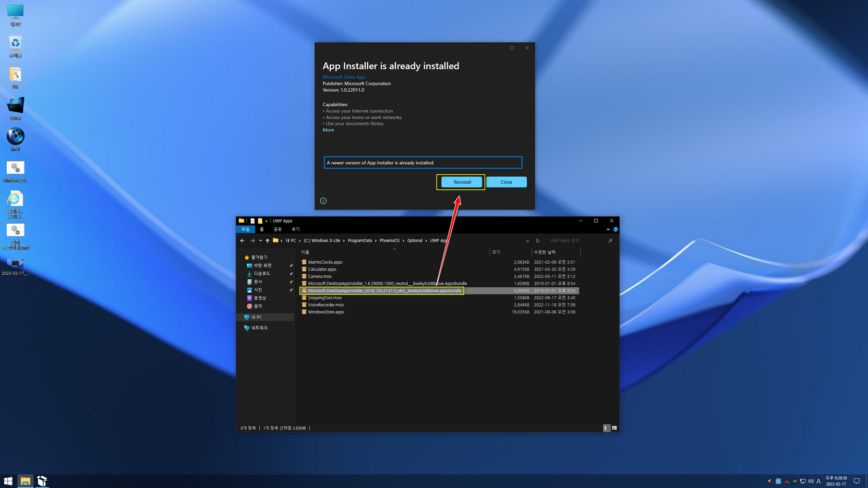Viewport: 868px width, 488px height.
Task: Select 즐겨찾기 in the navigation pane
Action: 259,258
